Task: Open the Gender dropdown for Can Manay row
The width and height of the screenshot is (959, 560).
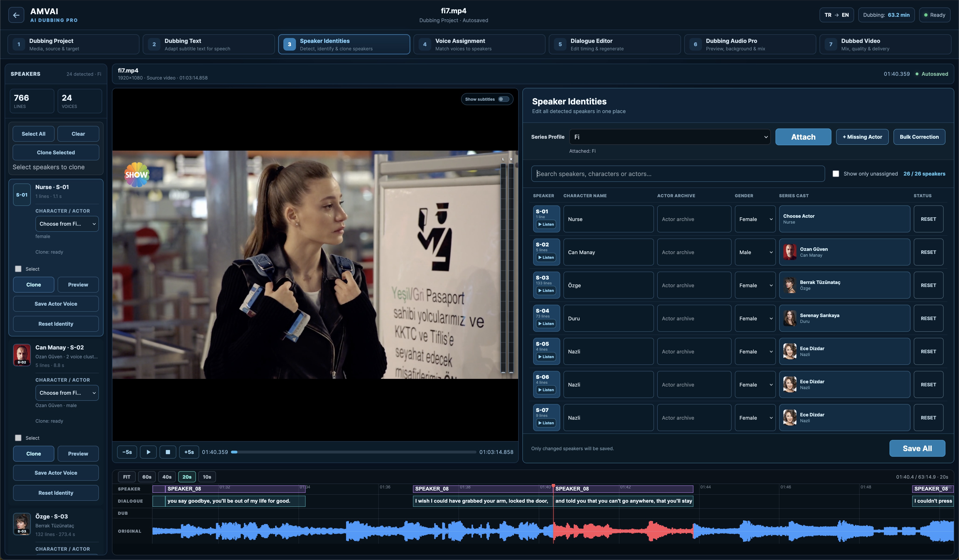Action: [x=755, y=252]
